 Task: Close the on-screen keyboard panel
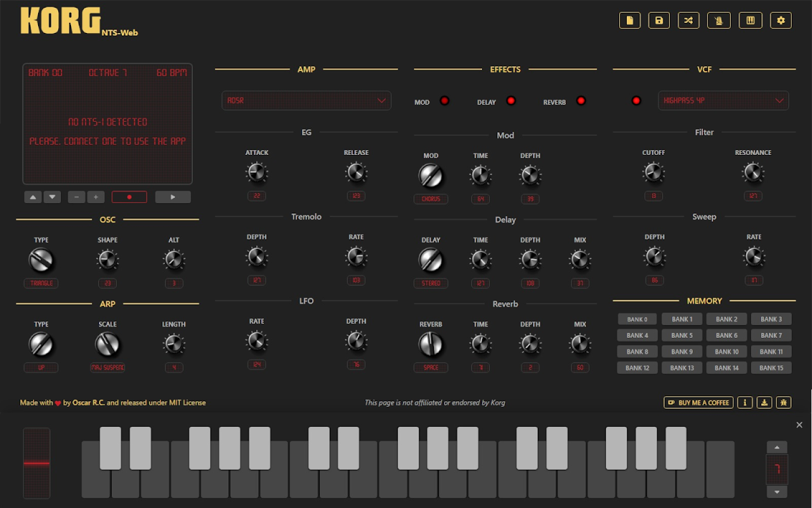click(x=799, y=425)
